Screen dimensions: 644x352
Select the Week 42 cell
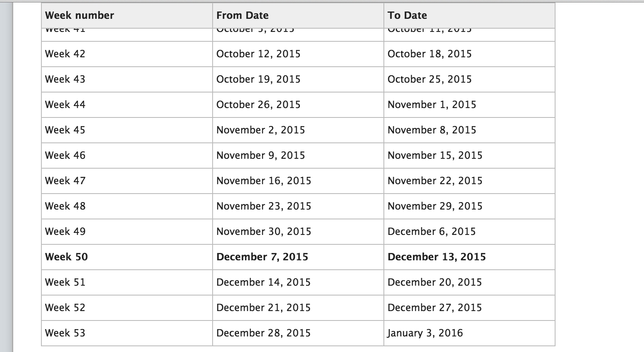coord(127,54)
